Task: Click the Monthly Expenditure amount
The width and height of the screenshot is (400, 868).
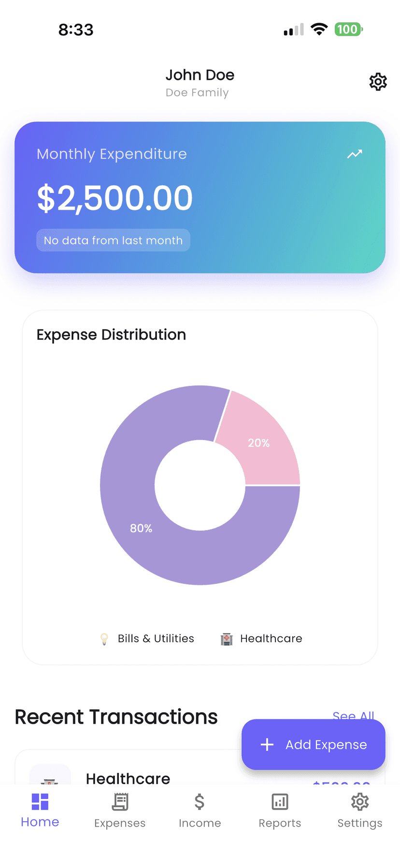Action: tap(114, 197)
